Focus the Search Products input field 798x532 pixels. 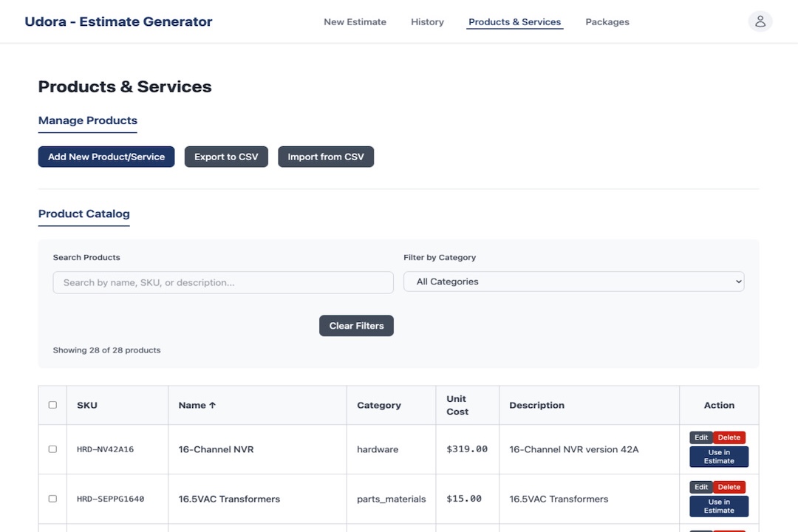click(222, 282)
